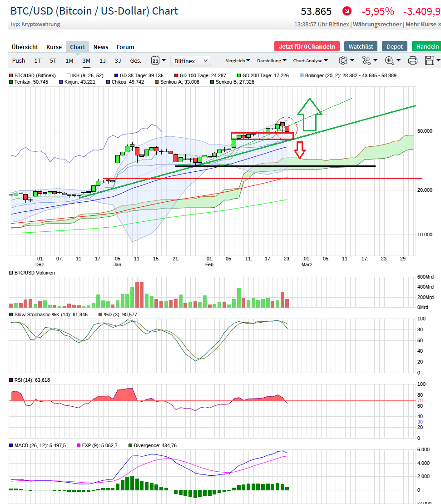Open the Währungsrechner link
This screenshot has width=441, height=504.
click(377, 24)
